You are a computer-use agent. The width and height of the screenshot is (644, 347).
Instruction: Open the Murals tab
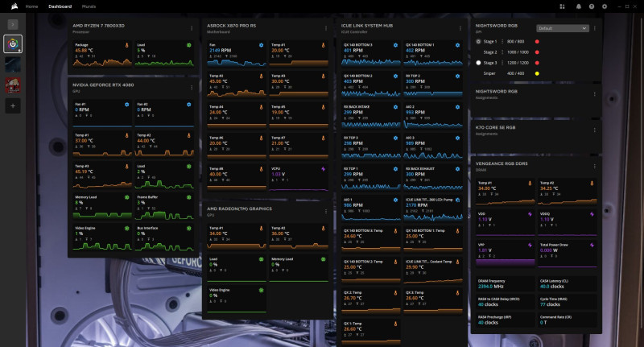(89, 6)
